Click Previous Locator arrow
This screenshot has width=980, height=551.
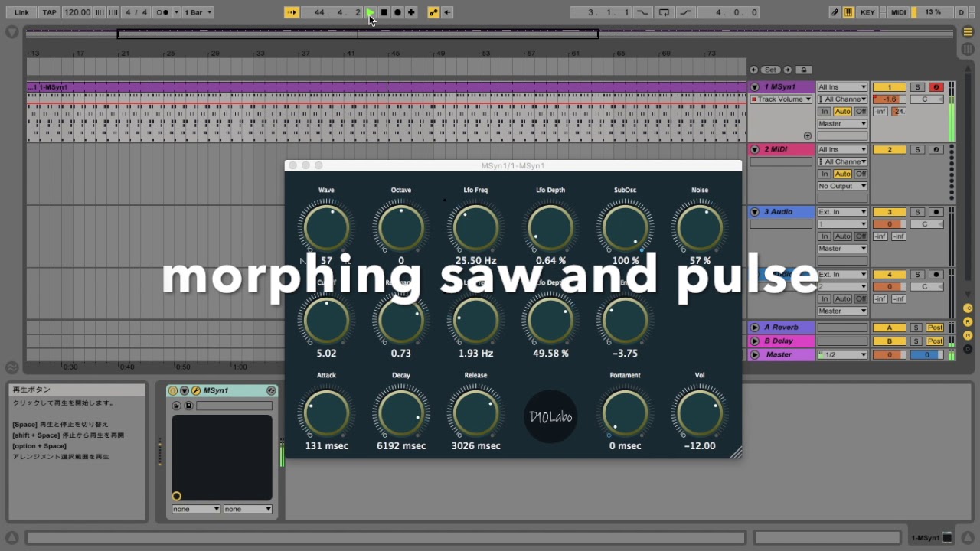(754, 70)
